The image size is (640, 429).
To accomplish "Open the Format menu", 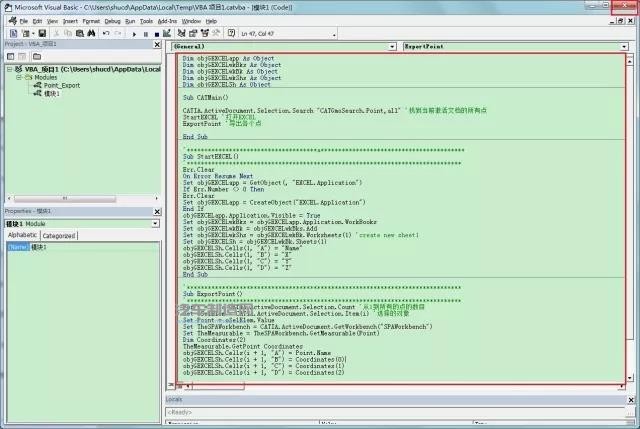I will [91, 21].
